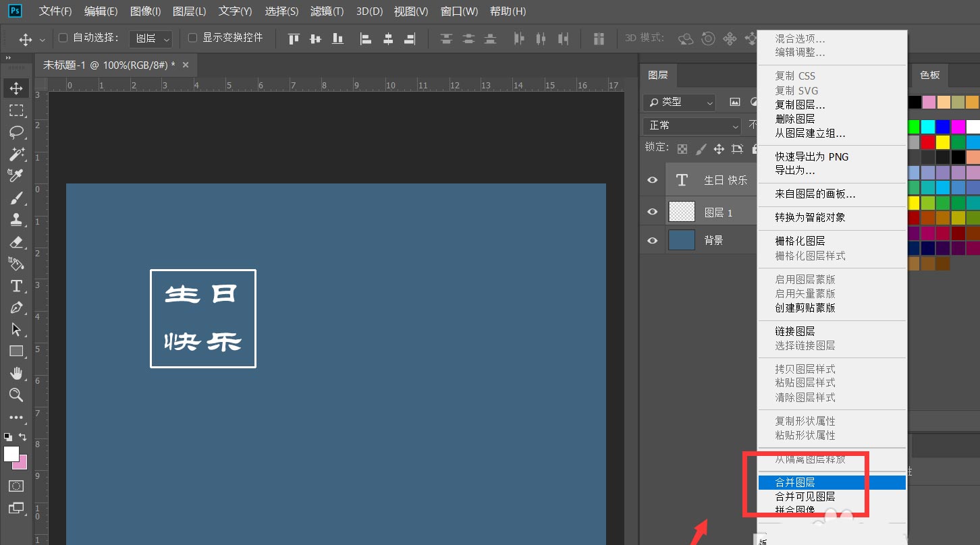
Task: Hide the 背景 layer
Action: point(652,240)
